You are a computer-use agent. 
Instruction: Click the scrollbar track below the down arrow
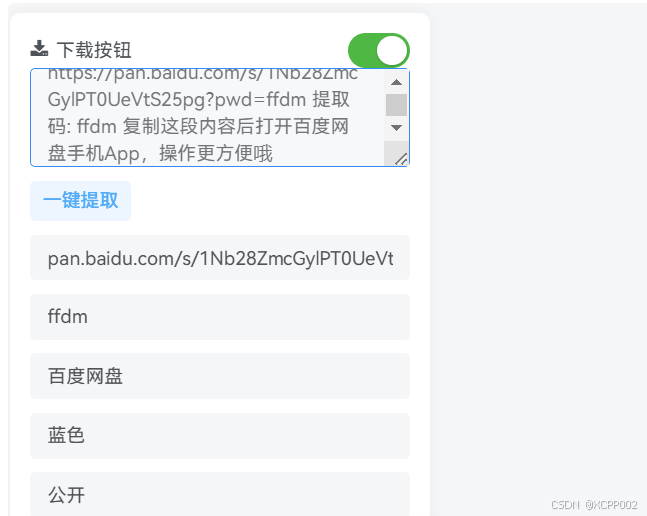point(396,147)
